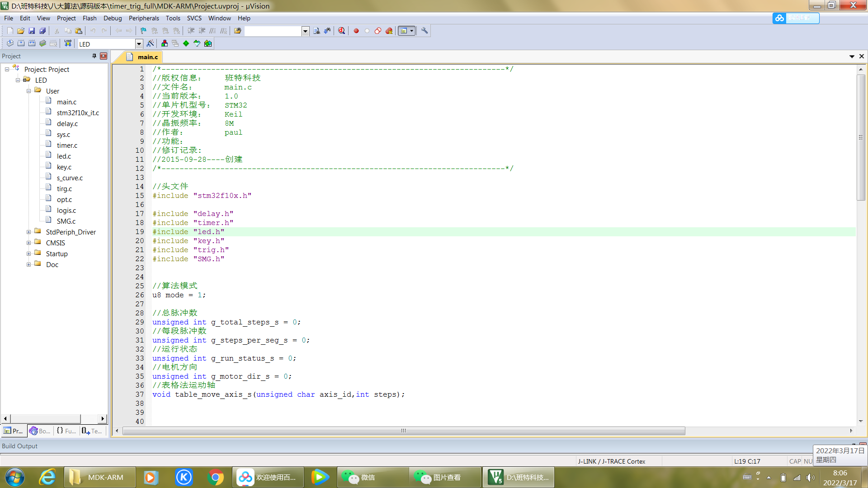
Task: Open the Peripherals menu
Action: pyautogui.click(x=144, y=18)
